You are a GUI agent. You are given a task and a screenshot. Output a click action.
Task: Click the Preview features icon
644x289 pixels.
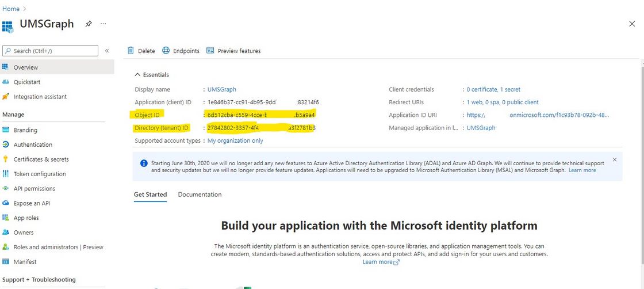(210, 51)
